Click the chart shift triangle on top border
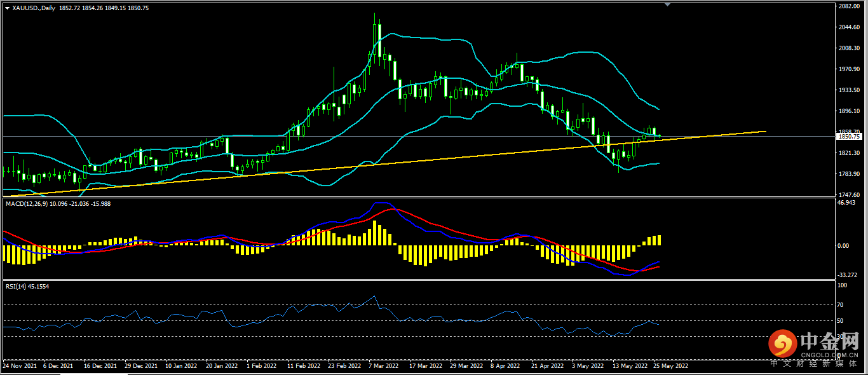Viewport: 868px width, 375px height. click(667, 4)
